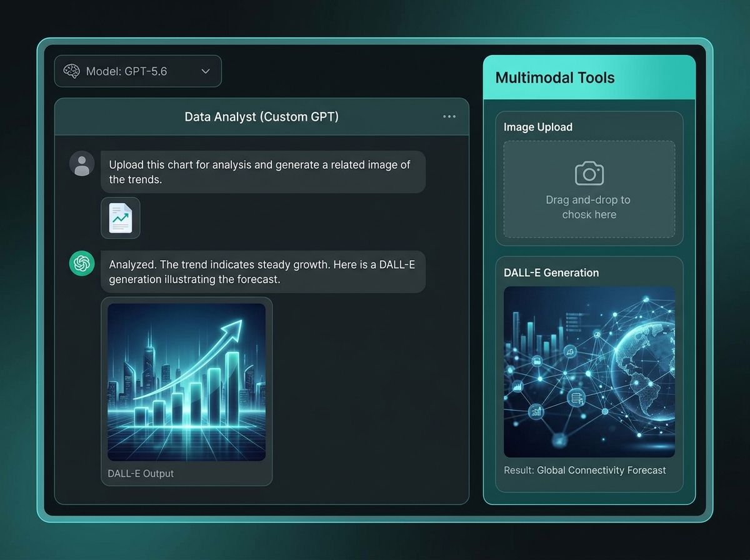Click the Data Analyst (Custom GPT) title
This screenshot has height=560, width=750.
coord(261,116)
